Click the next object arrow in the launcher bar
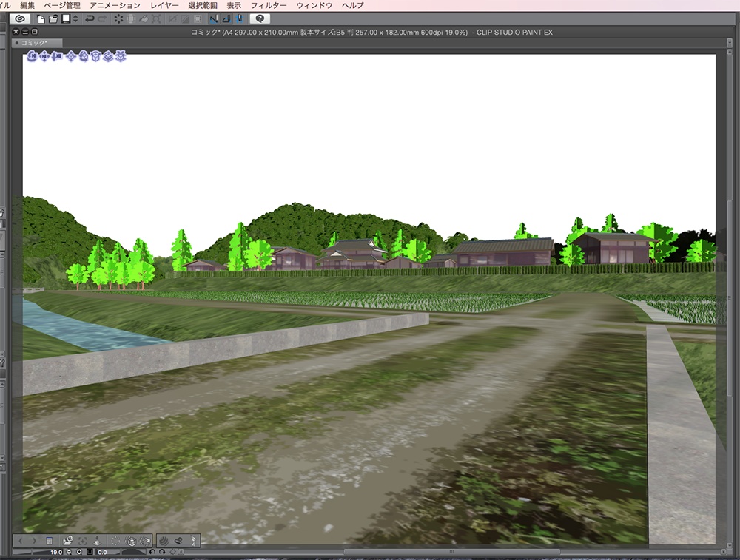The image size is (740, 560). click(35, 542)
